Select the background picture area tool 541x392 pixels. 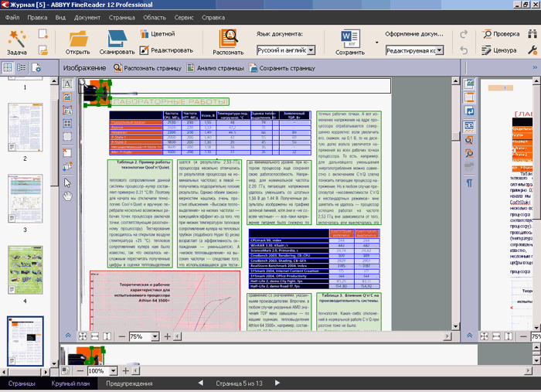(68, 110)
